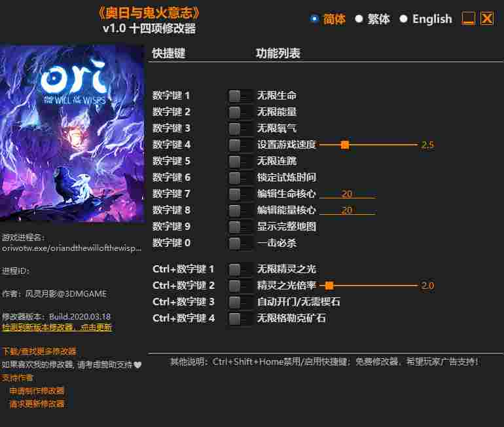This screenshot has height=427, width=504.
Task: Click the update link 检测到新版本修改器
Action: (x=57, y=327)
